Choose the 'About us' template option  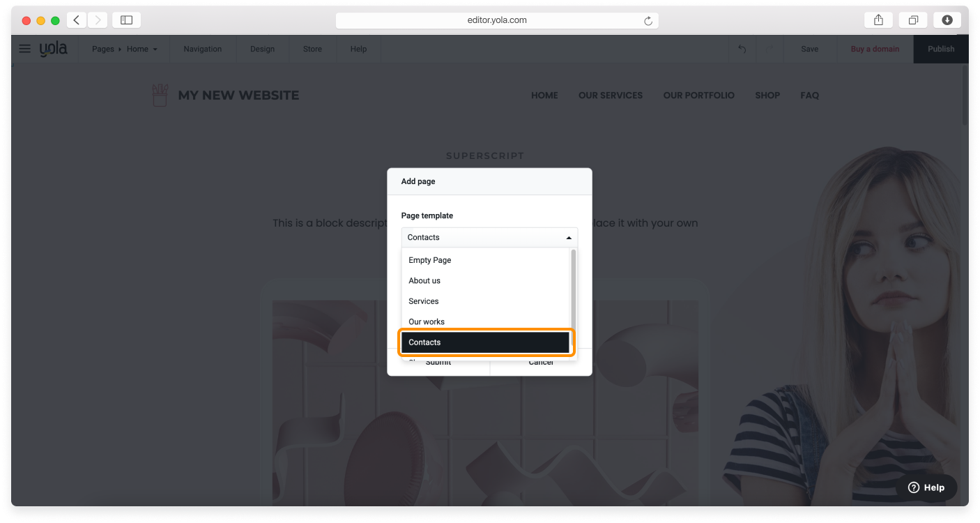click(x=424, y=280)
